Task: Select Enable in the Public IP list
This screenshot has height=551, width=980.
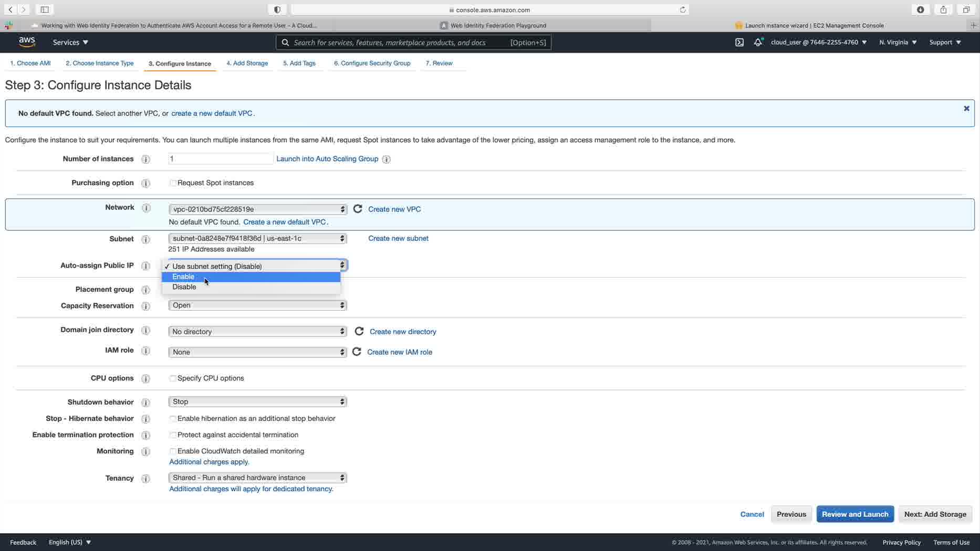Action: (251, 277)
